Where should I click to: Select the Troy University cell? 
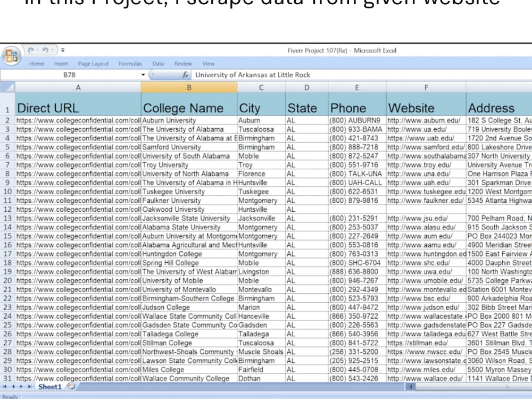coord(189,165)
